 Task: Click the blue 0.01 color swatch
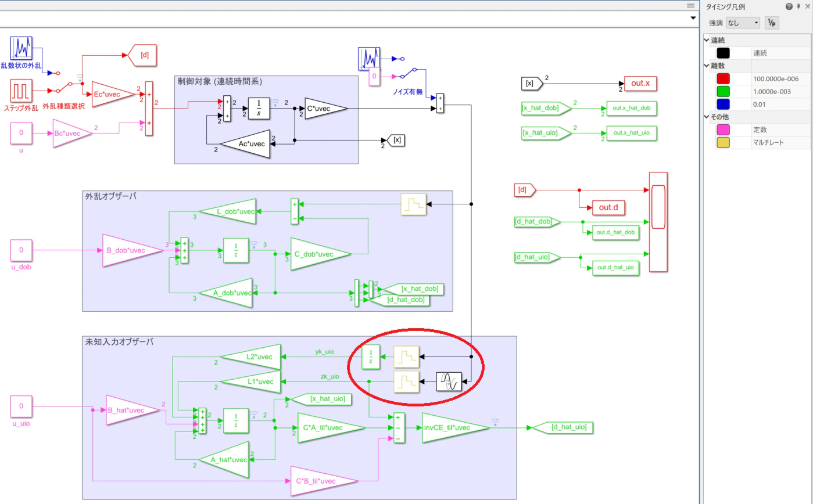(723, 104)
